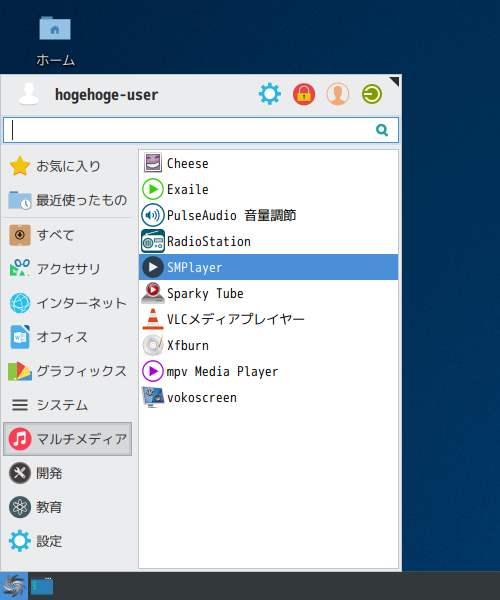The image size is (500, 600).
Task: Launch SMPlayer highlighted entry
Action: [x=268, y=267]
